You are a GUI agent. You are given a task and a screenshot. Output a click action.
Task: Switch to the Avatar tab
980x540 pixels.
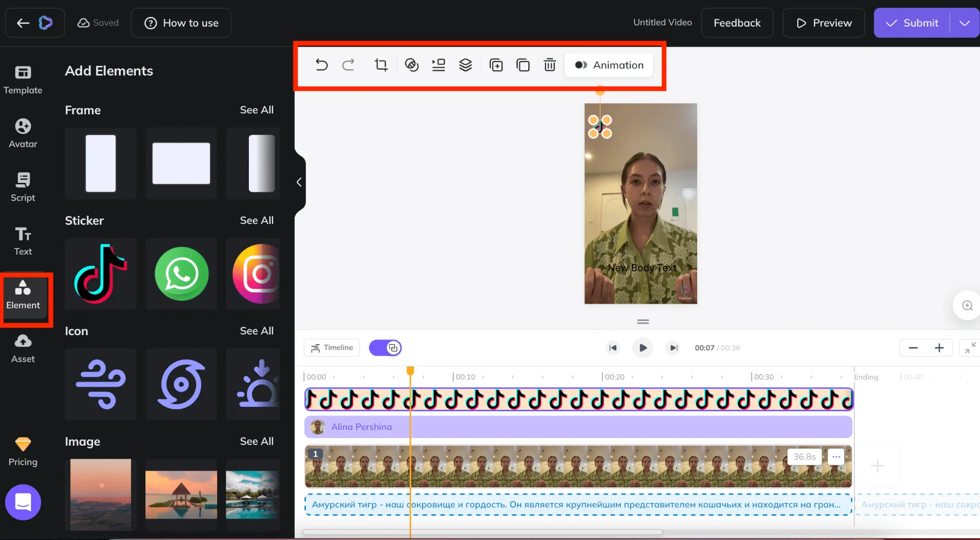click(x=23, y=133)
